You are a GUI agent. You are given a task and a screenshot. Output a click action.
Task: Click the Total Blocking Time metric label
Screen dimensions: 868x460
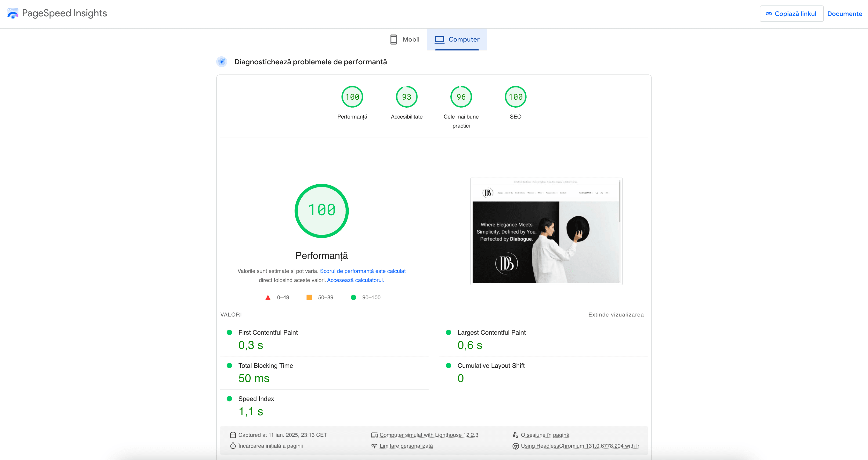pyautogui.click(x=266, y=365)
